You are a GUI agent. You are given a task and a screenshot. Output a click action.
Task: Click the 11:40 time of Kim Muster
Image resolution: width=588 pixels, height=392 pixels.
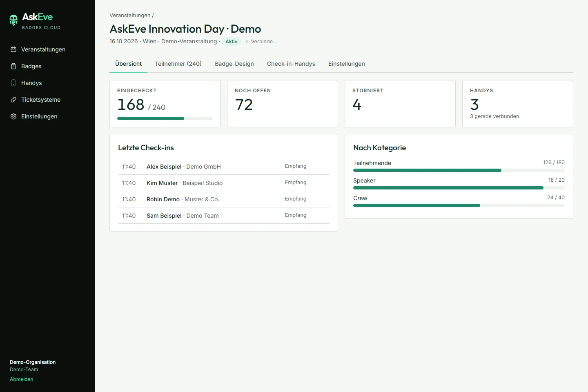click(x=129, y=183)
